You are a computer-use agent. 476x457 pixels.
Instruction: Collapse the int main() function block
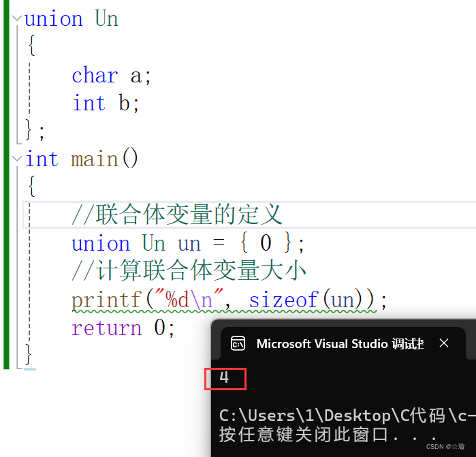click(x=17, y=159)
